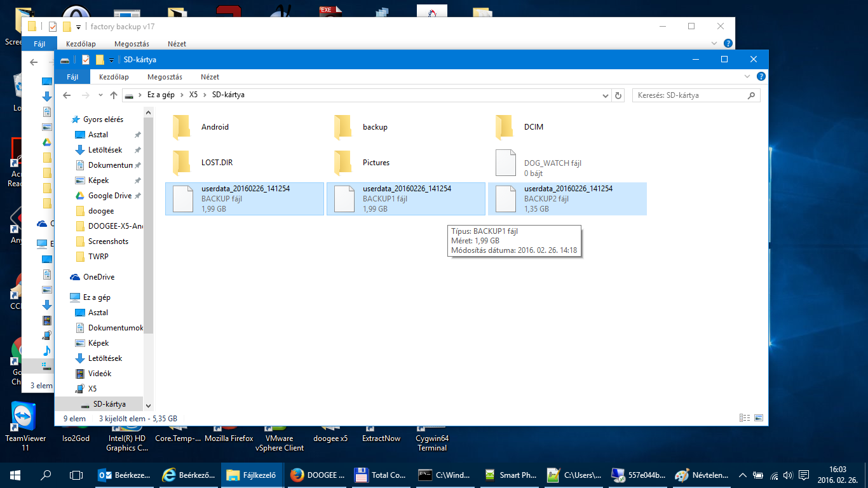Select TWRP folder in navigation pane
The width and height of the screenshot is (868, 488).
tap(98, 257)
